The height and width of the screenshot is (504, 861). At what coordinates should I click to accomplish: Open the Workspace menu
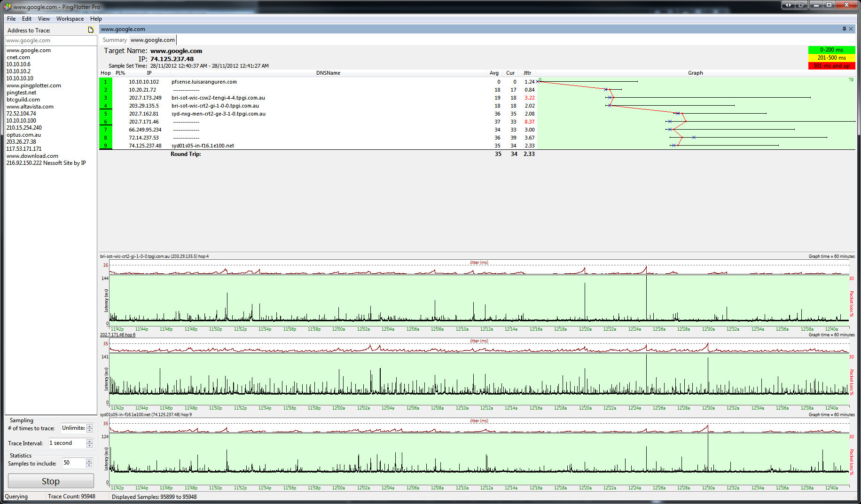pyautogui.click(x=70, y=19)
